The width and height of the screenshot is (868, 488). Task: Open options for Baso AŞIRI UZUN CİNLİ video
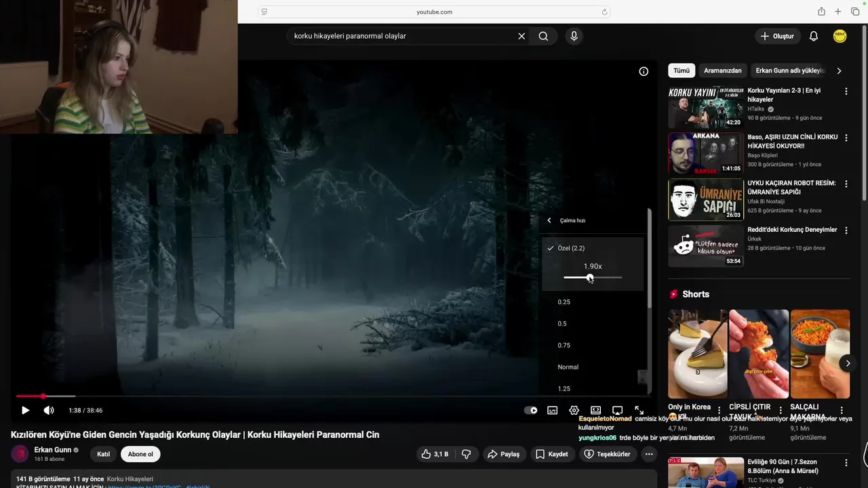(x=846, y=138)
